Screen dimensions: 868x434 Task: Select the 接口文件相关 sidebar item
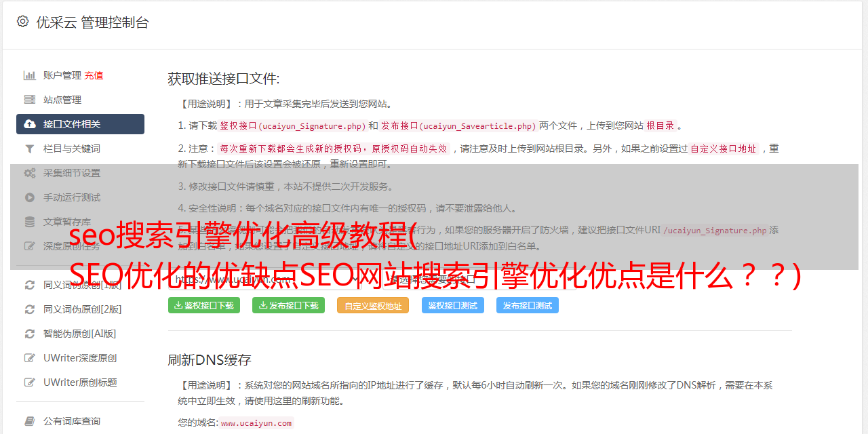tap(80, 124)
